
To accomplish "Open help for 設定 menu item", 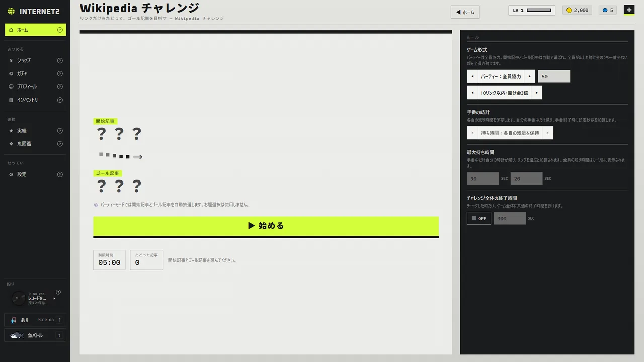I will pos(60,174).
